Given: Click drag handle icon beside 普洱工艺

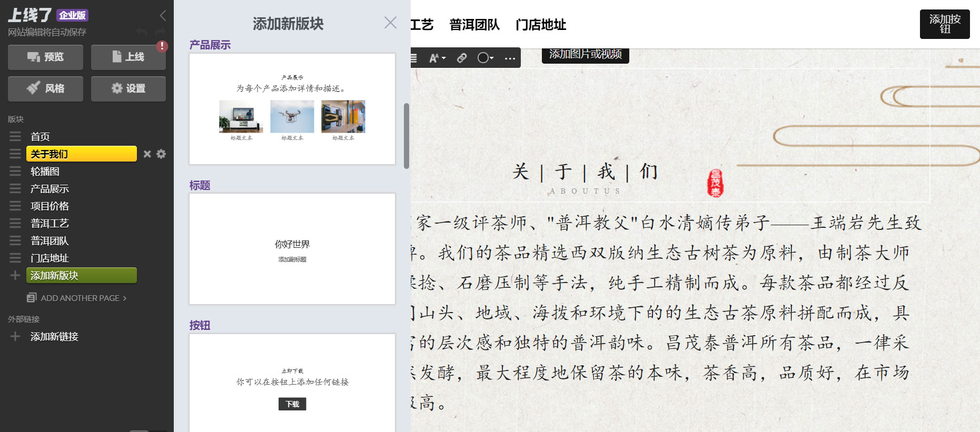Looking at the screenshot, I should point(15,224).
